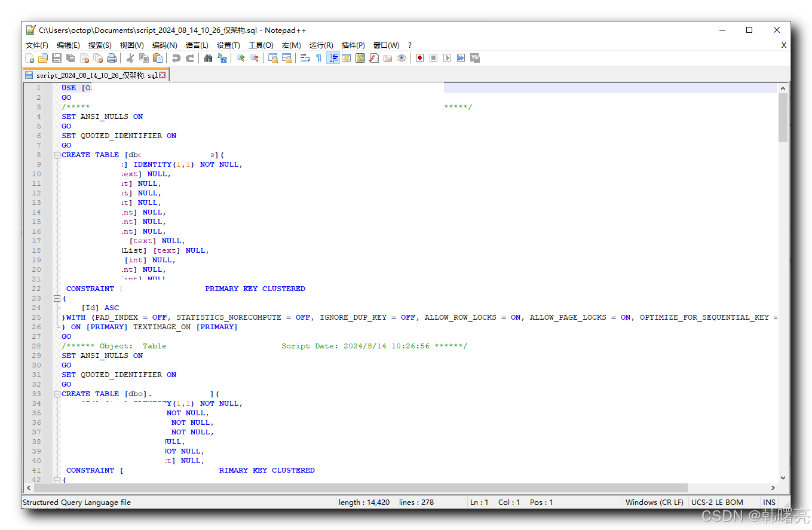Click the Redo arrow icon

click(189, 58)
